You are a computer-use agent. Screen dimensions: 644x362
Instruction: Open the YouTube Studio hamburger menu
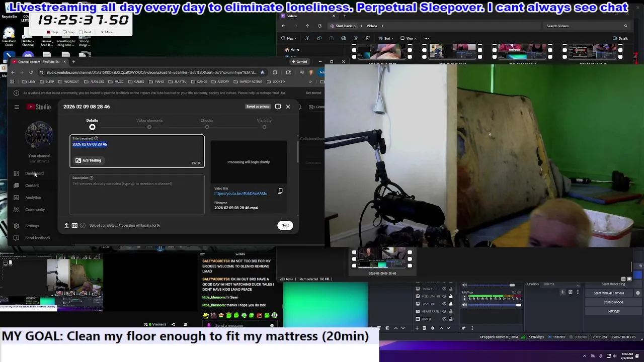[17, 107]
